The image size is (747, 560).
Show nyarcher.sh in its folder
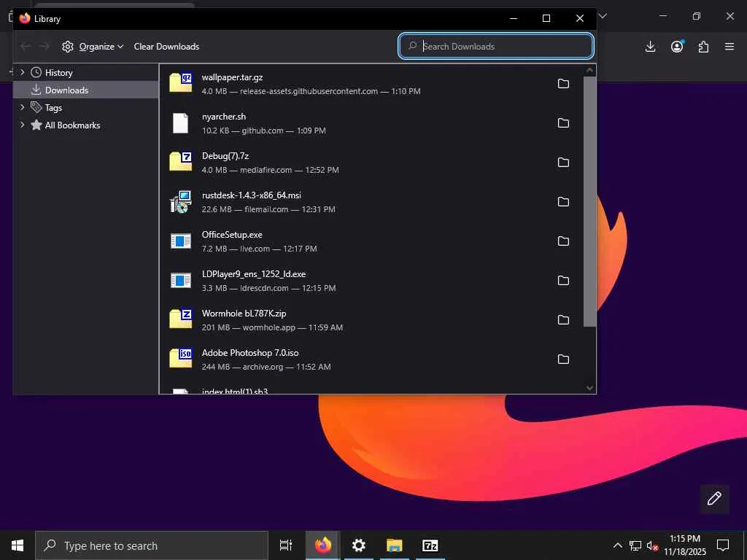coord(563,123)
